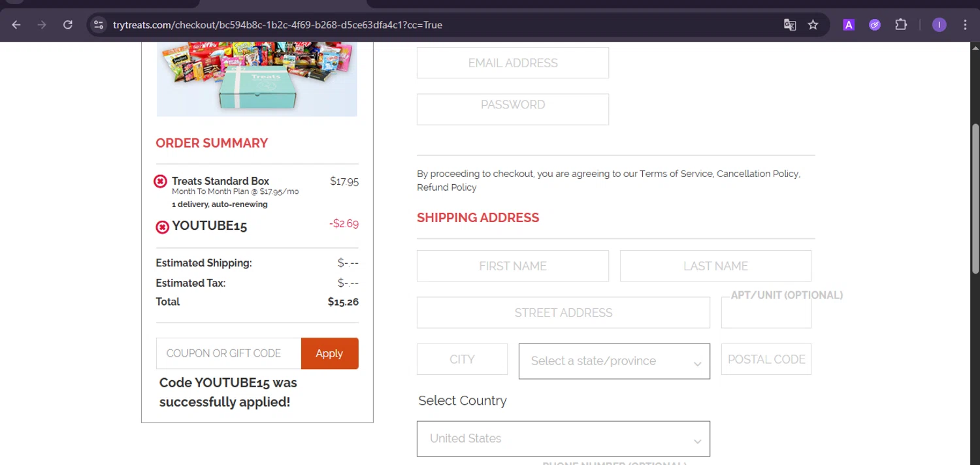The width and height of the screenshot is (980, 465).
Task: Open the Cancellation Policy link
Action: coord(757,174)
